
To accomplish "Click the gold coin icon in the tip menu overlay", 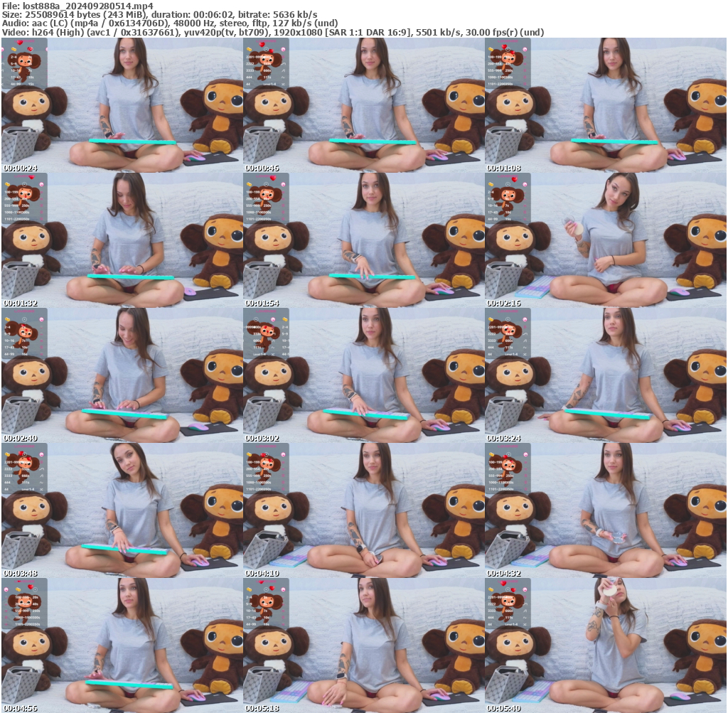I will coord(249,49).
